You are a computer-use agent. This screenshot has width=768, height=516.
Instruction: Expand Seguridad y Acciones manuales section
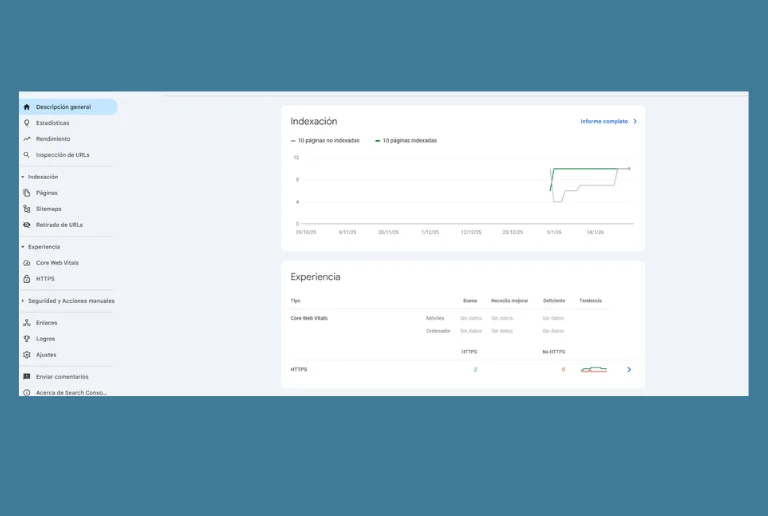pyautogui.click(x=23, y=301)
